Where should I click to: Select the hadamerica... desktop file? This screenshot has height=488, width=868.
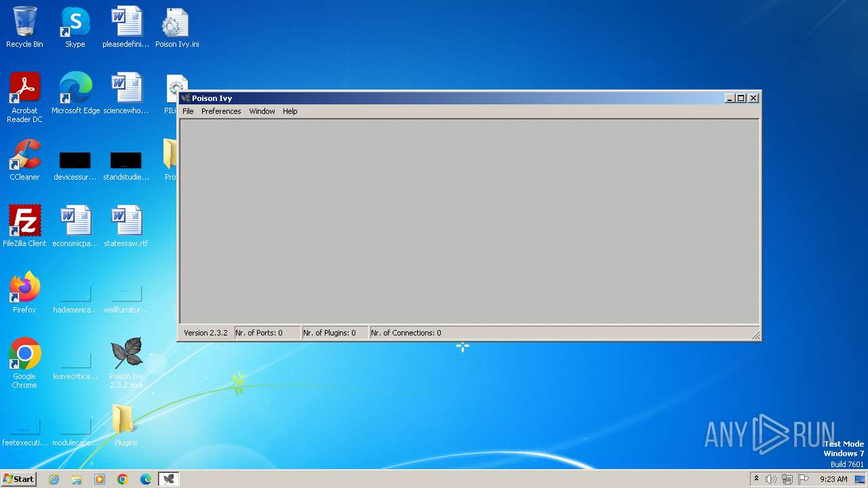[75, 298]
